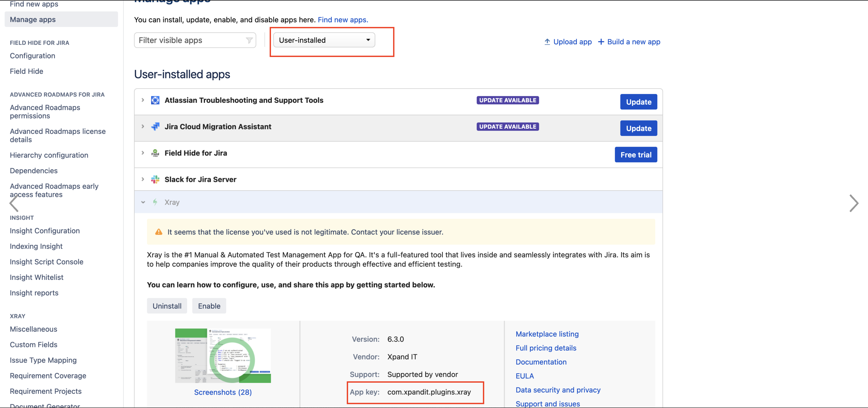Go to previous image with left arrow

[x=14, y=203]
